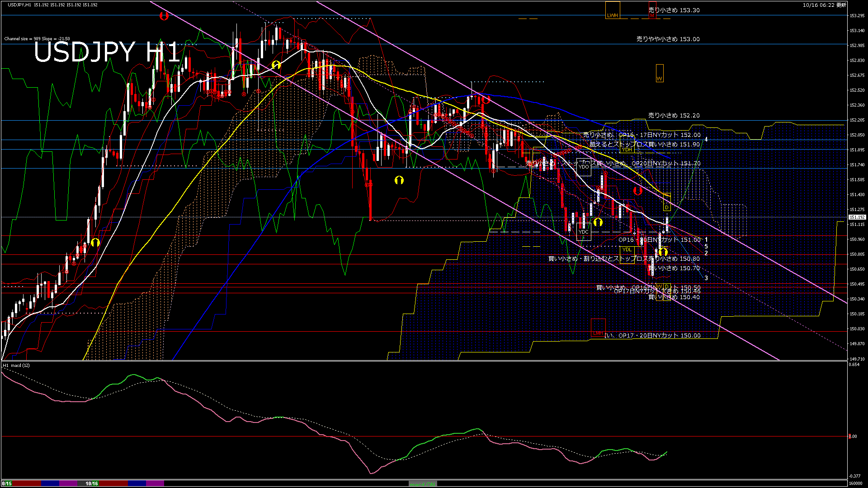Click the 10/16 date marker on session bar
Viewport: 868px width, 488px height.
[x=92, y=483]
